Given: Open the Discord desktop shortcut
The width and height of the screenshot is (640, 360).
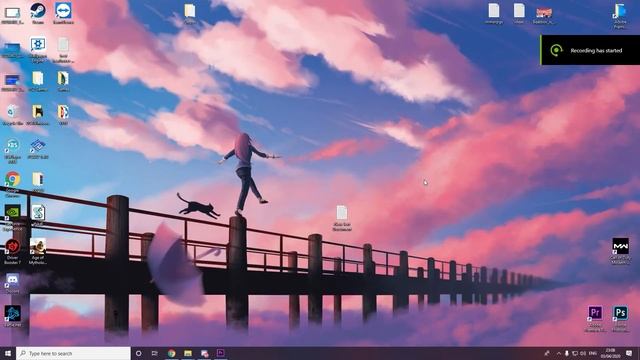Looking at the screenshot, I should click(x=13, y=283).
